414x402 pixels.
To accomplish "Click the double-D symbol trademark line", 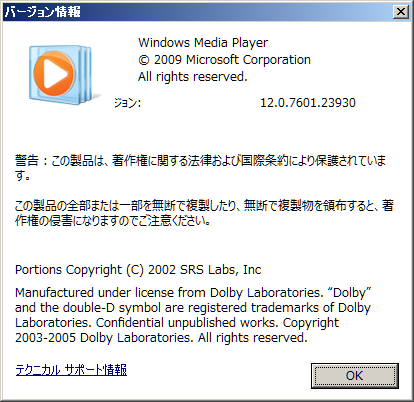I will coord(193,308).
